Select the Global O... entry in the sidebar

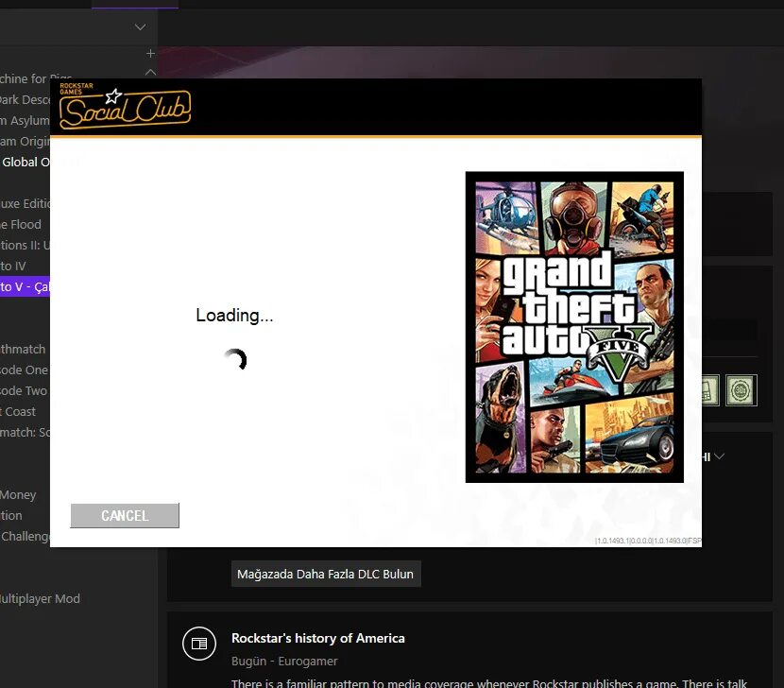click(x=25, y=163)
